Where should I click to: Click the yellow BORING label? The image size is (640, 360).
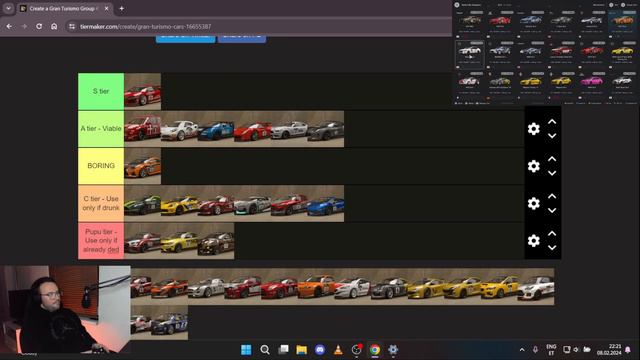click(x=101, y=166)
